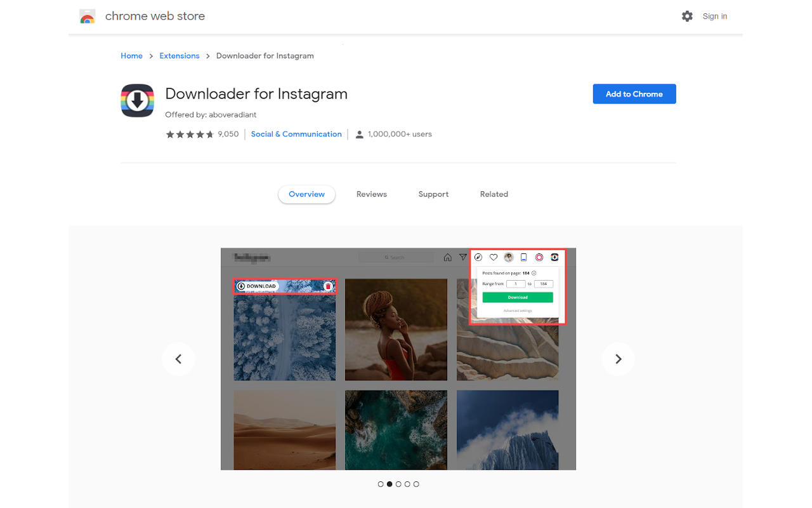Viewport: 812px width, 508px height.
Task: Open the Social & Communication category link
Action: [296, 135]
